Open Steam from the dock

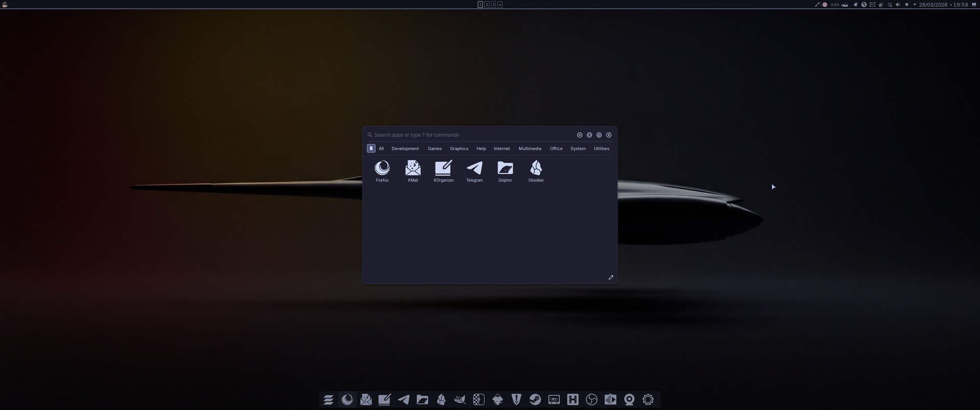pyautogui.click(x=535, y=400)
